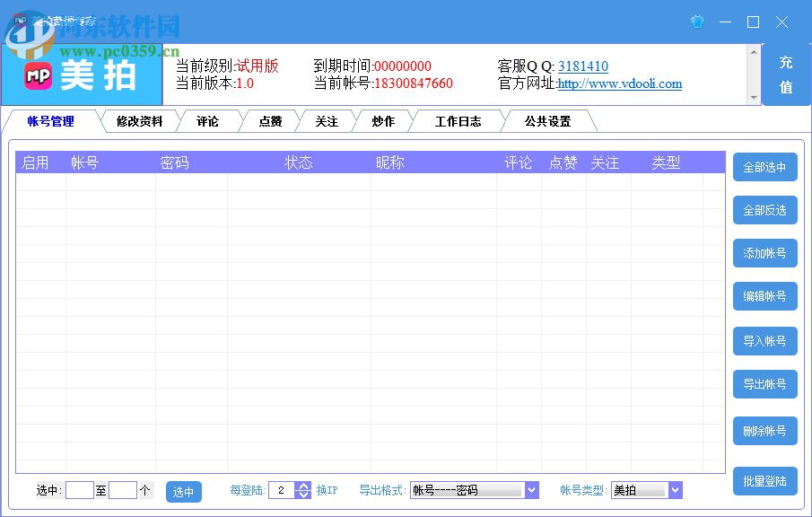Click the first 选中 range input field

pos(80,490)
